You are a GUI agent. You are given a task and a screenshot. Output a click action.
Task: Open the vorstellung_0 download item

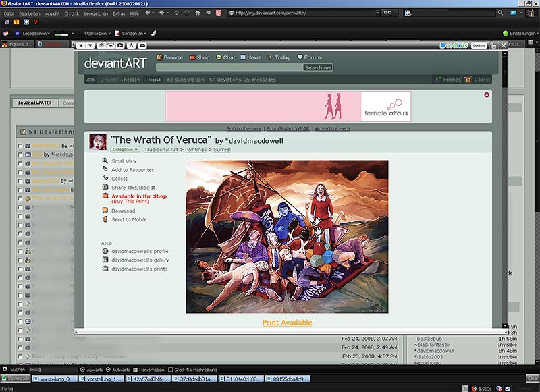[55, 379]
